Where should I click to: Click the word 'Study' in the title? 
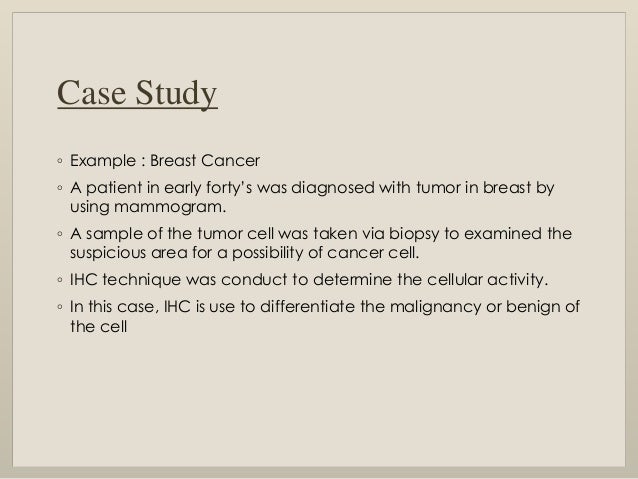[176, 94]
